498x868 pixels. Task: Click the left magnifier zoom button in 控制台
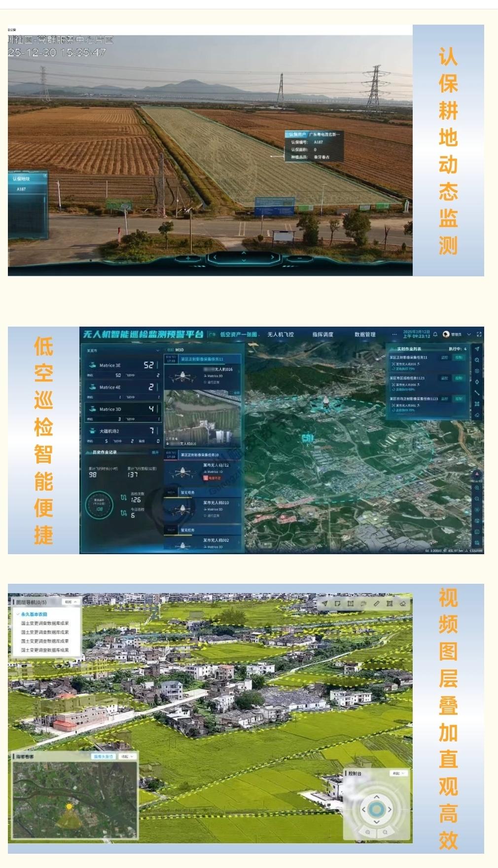(x=368, y=832)
